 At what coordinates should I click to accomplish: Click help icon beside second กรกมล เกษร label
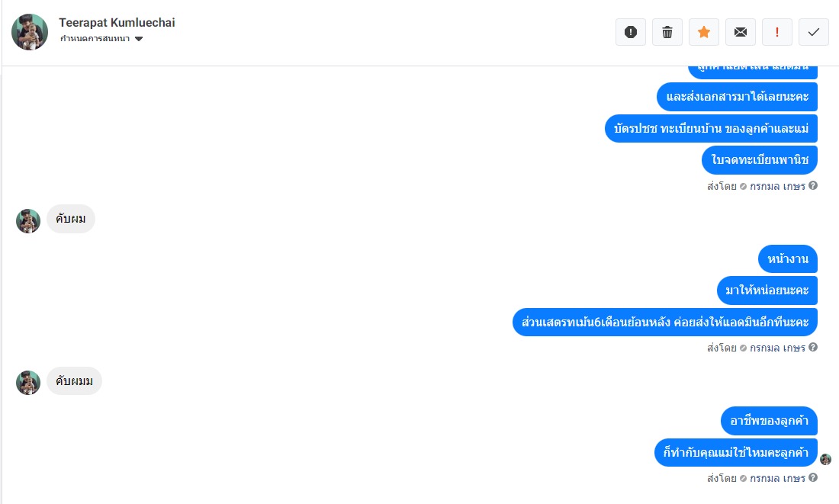[813, 347]
